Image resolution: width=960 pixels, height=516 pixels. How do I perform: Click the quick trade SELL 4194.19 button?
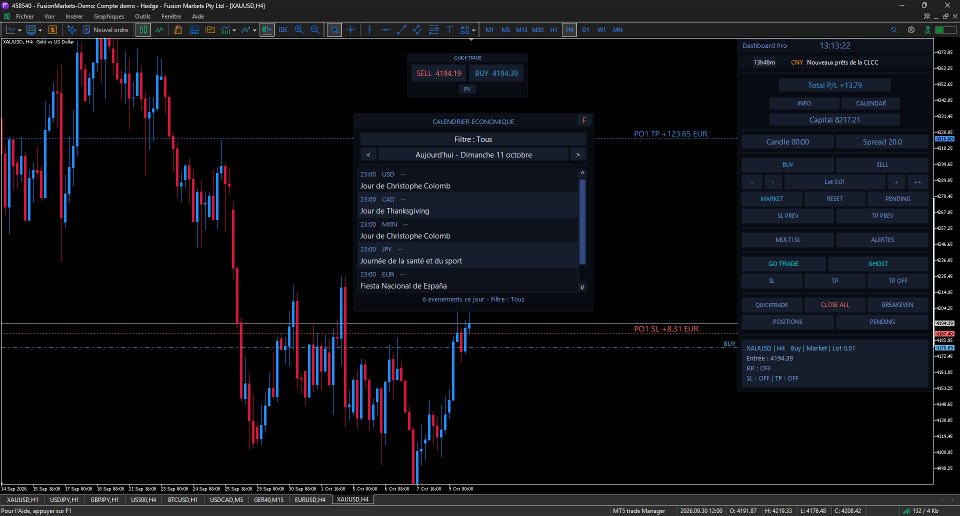tap(438, 73)
